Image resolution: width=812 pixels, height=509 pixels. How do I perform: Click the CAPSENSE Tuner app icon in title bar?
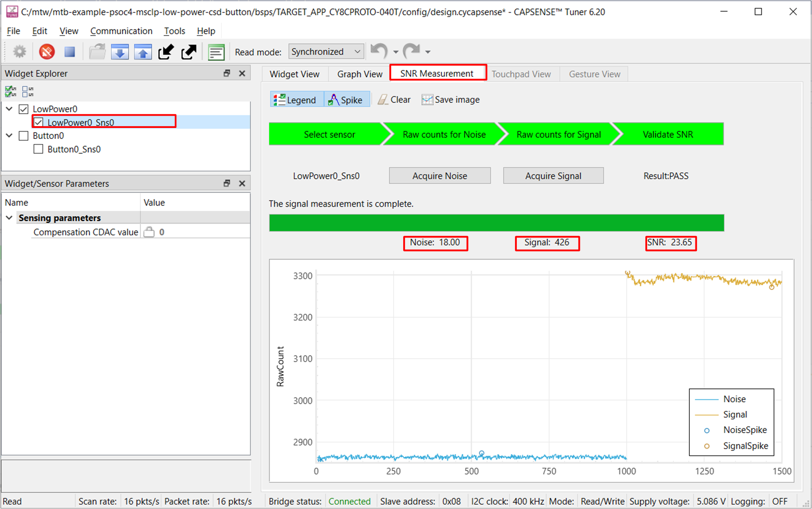pos(12,12)
